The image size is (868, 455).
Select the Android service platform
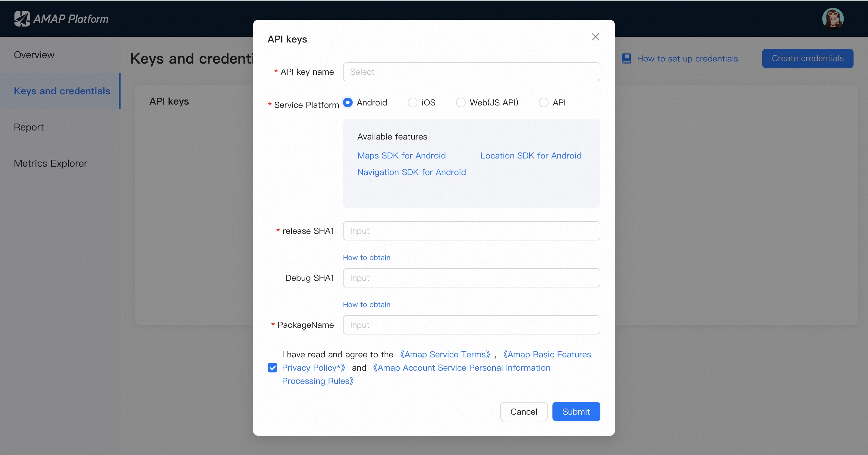[348, 102]
